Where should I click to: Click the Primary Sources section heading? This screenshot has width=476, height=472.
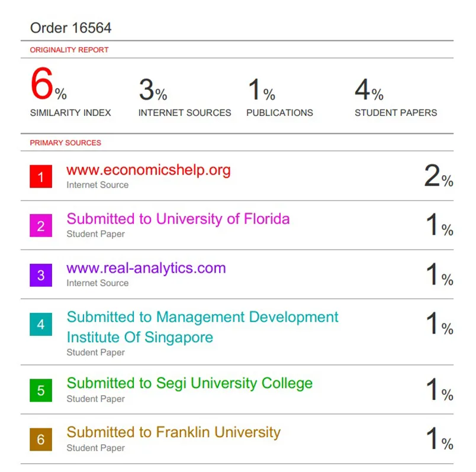pyautogui.click(x=66, y=143)
